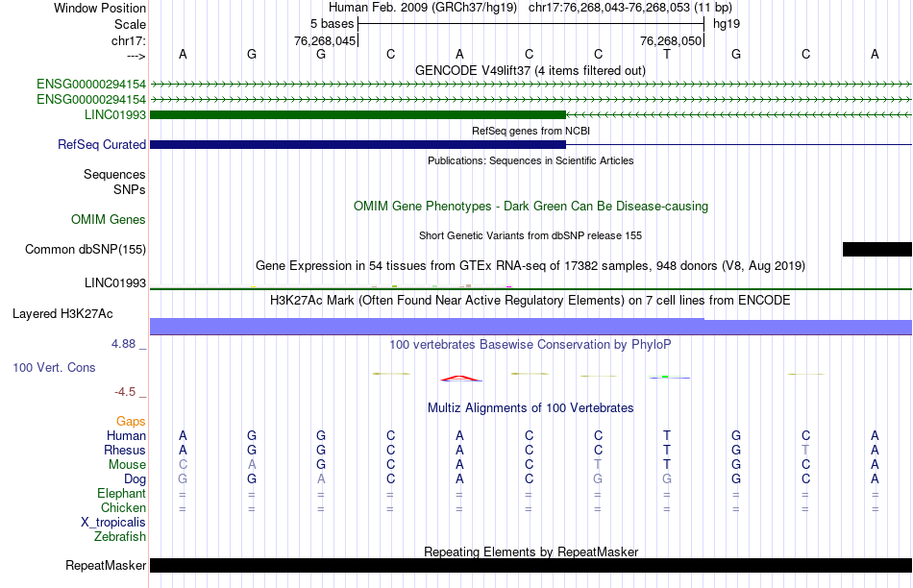Click the ---> strand direction arrow
913x588 pixels.
coord(136,56)
